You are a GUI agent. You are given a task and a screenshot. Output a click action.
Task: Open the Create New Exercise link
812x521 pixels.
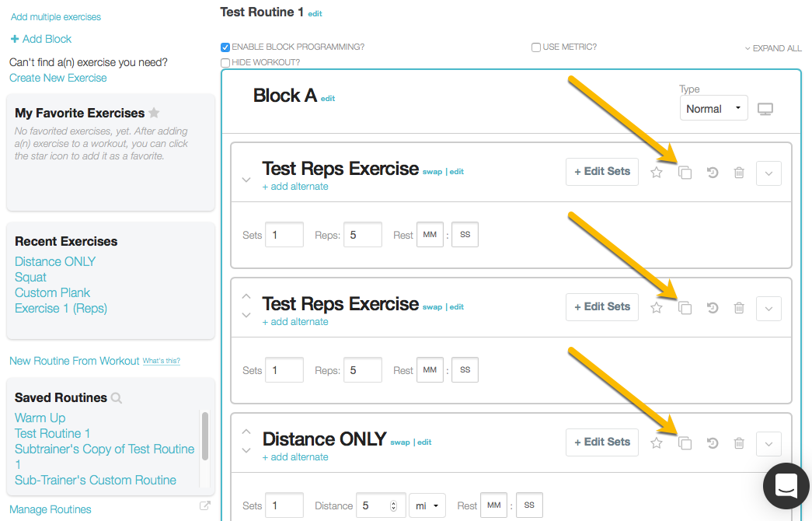[58, 78]
